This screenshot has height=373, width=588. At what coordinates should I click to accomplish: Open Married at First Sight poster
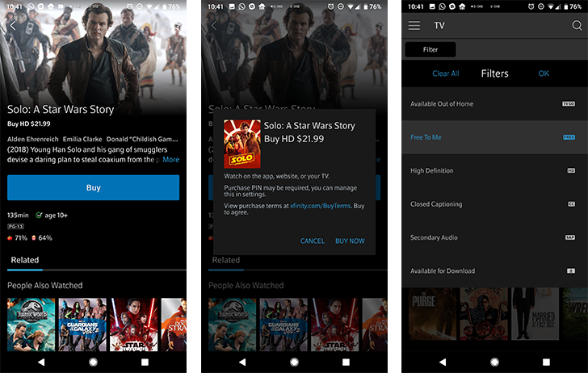coord(535,313)
